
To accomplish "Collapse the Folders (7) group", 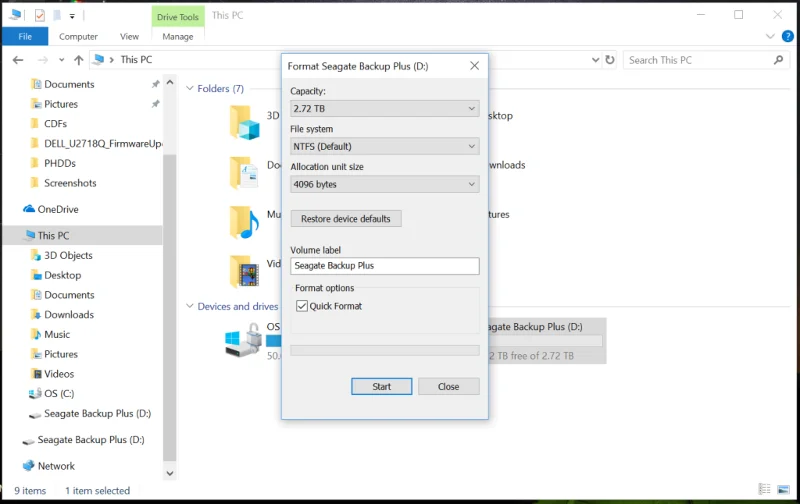I will click(190, 88).
